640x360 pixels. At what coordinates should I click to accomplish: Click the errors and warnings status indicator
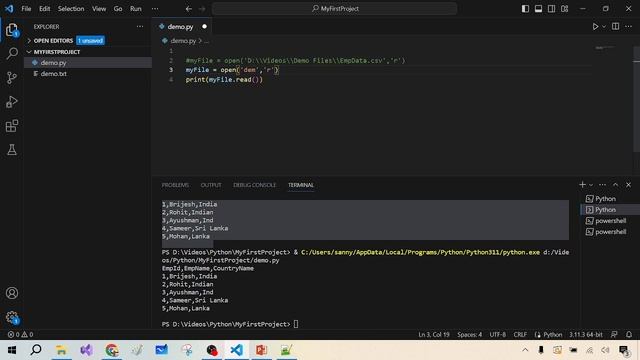20,335
